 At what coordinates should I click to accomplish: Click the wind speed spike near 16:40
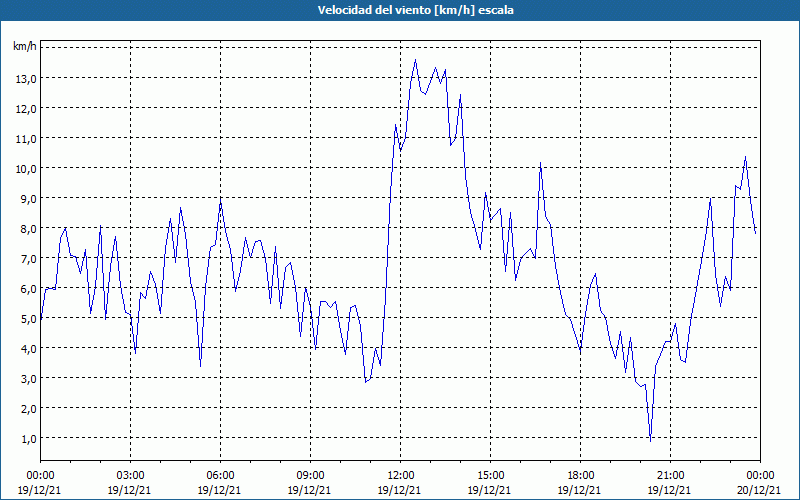540,163
